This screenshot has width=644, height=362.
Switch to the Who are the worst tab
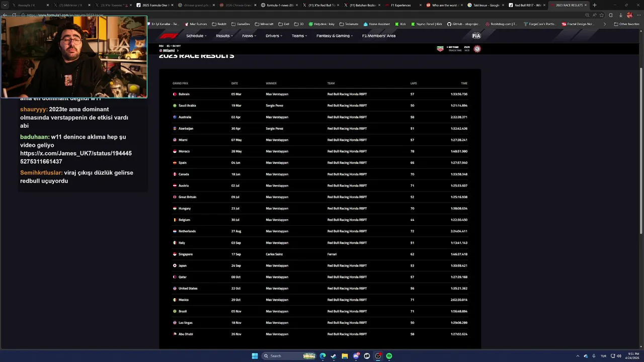pyautogui.click(x=445, y=5)
